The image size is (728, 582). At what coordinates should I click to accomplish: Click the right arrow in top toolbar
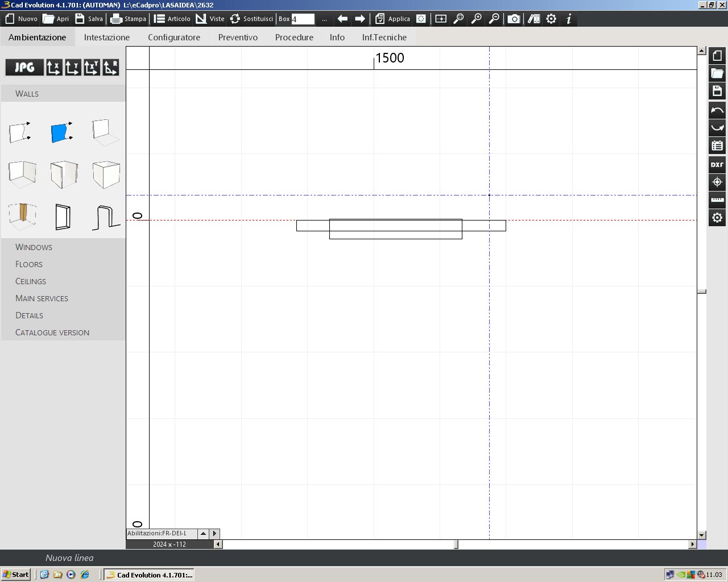[360, 19]
